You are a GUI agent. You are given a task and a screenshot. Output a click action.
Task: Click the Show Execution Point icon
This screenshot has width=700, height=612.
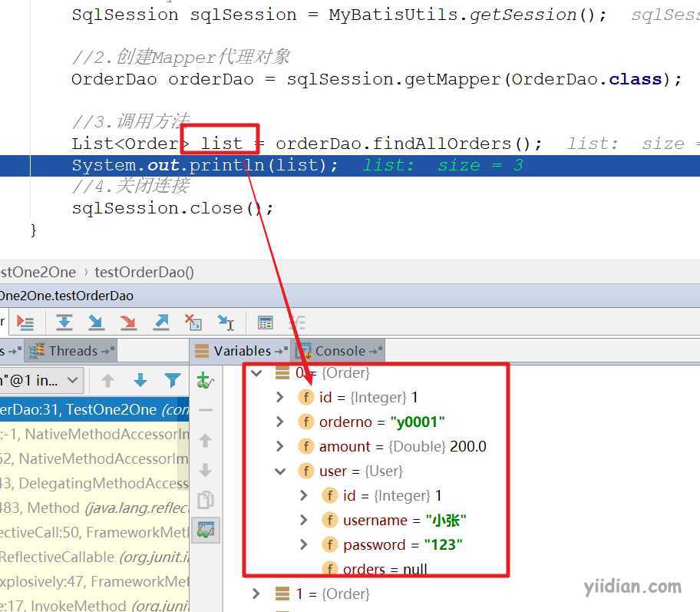pyautogui.click(x=25, y=323)
